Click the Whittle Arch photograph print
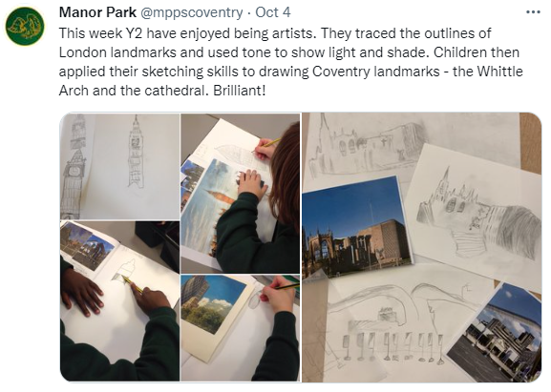Viewport: 551px width, 392px height. tap(498, 334)
